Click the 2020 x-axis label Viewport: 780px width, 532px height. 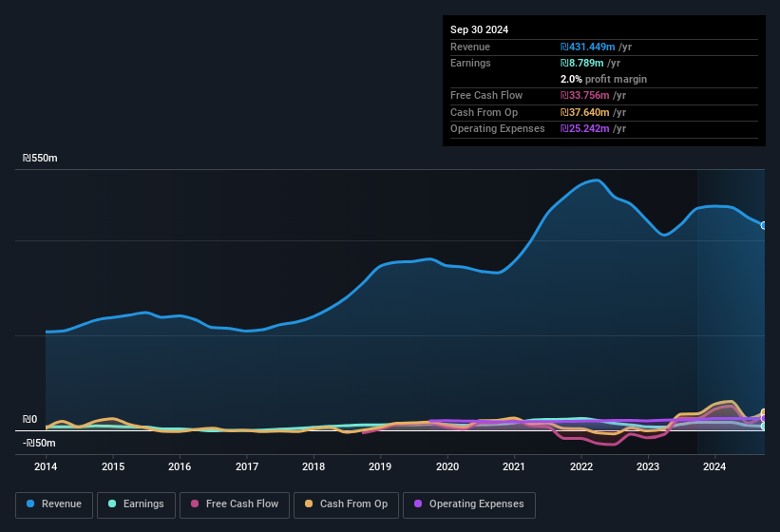coord(447,466)
